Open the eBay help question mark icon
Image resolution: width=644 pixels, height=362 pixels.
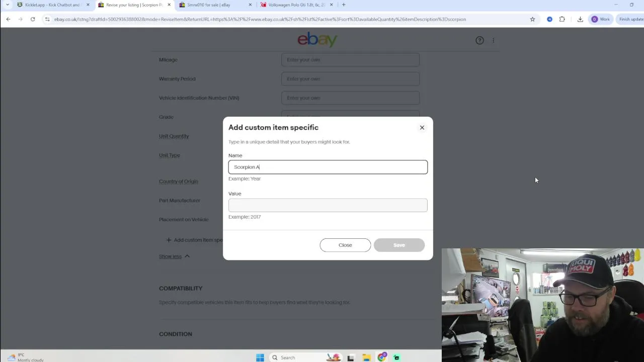click(479, 40)
